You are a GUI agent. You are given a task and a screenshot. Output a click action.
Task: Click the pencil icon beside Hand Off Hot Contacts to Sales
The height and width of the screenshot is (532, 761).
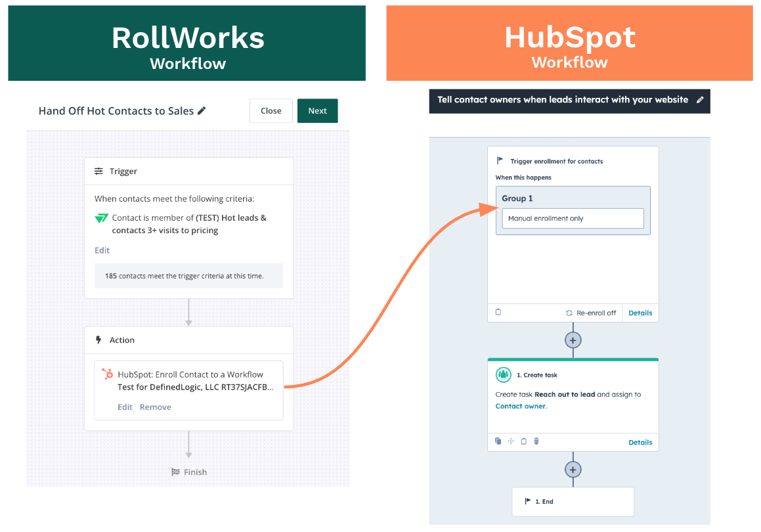point(202,111)
